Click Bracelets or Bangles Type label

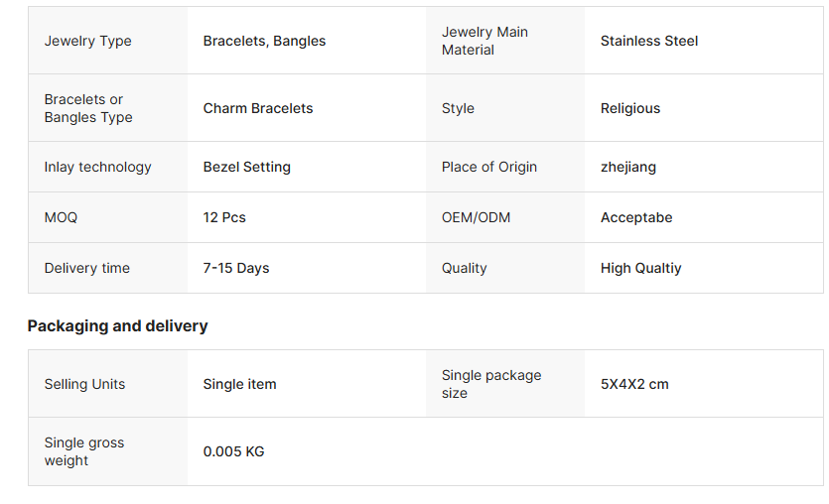point(88,108)
